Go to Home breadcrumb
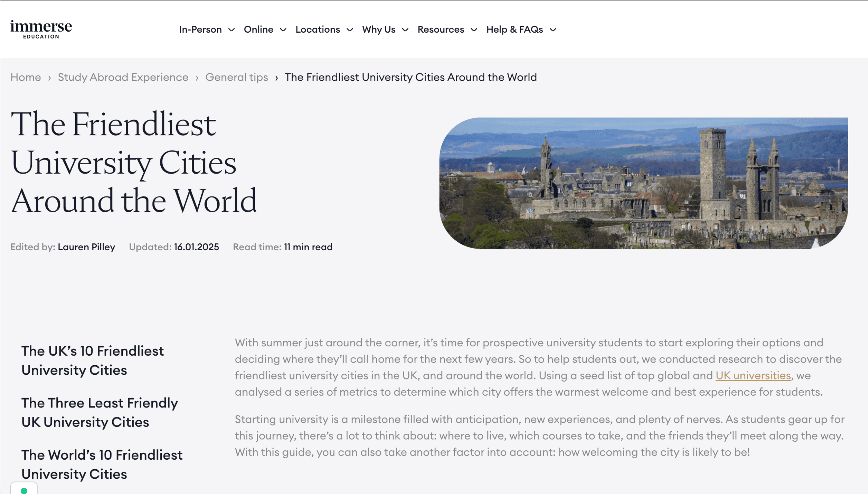 26,77
